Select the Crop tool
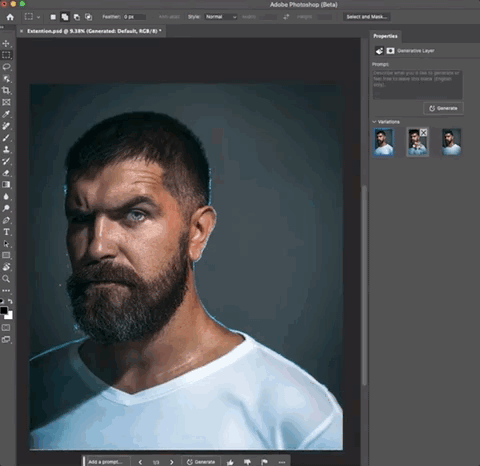The height and width of the screenshot is (466, 480). point(6,90)
